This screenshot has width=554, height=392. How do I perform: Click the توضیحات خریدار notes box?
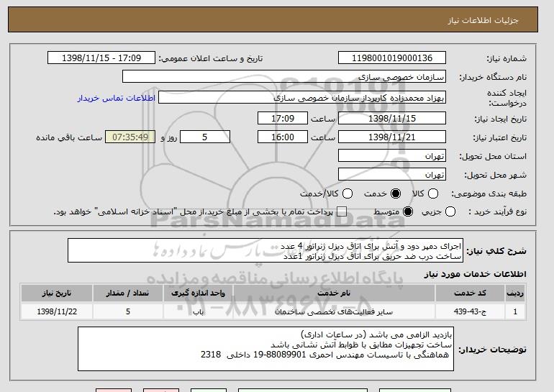click(x=265, y=349)
